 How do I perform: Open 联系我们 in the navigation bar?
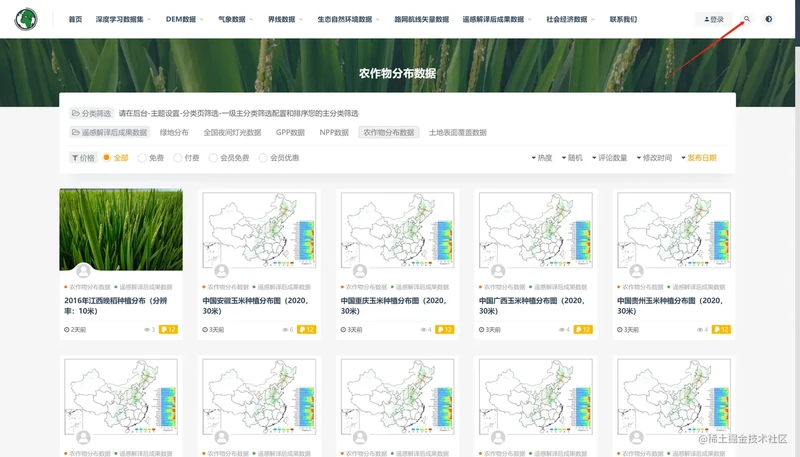[x=623, y=19]
